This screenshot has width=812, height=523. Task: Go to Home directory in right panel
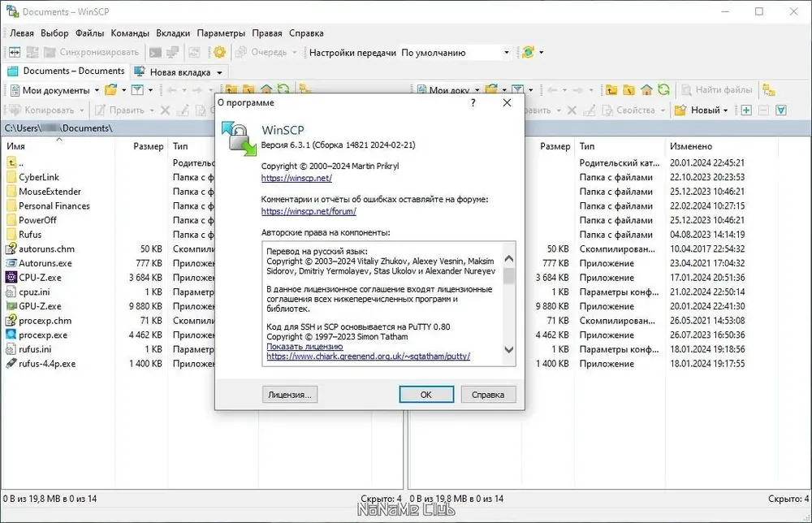[646, 90]
